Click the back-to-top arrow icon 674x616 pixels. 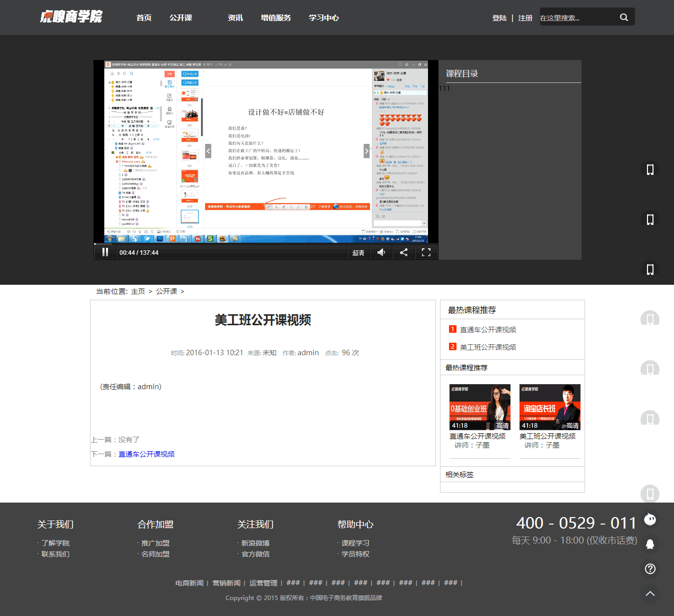650,594
